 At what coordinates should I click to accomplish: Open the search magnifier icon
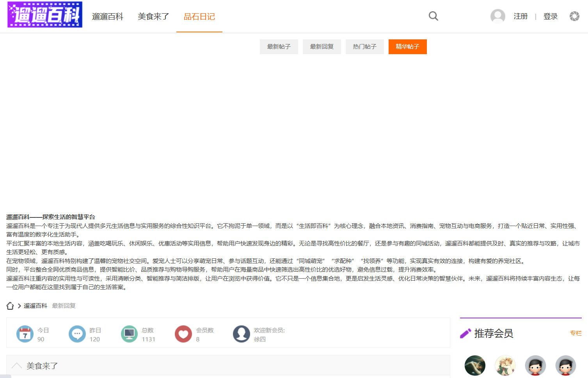point(433,16)
